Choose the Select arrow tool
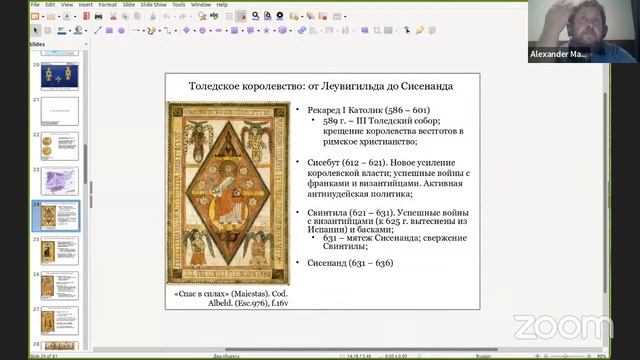Image resolution: width=640 pixels, height=360 pixels. pyautogui.click(x=36, y=30)
